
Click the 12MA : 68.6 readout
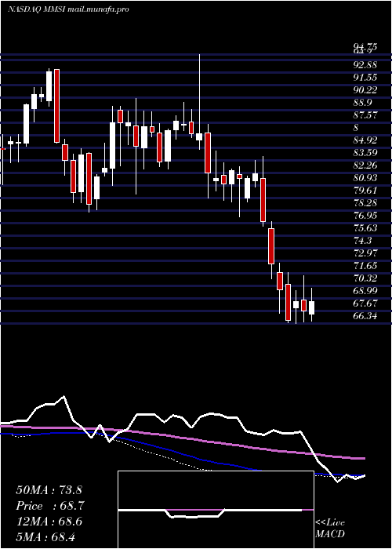point(49,522)
